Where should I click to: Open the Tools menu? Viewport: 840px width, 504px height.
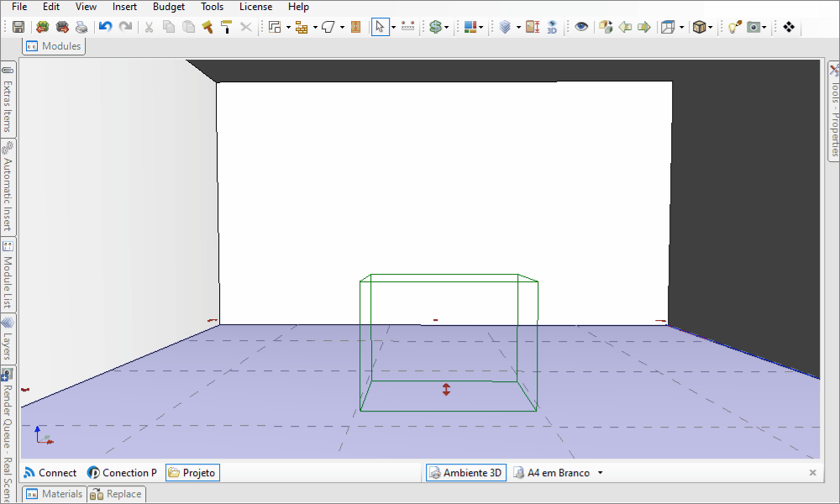[213, 7]
